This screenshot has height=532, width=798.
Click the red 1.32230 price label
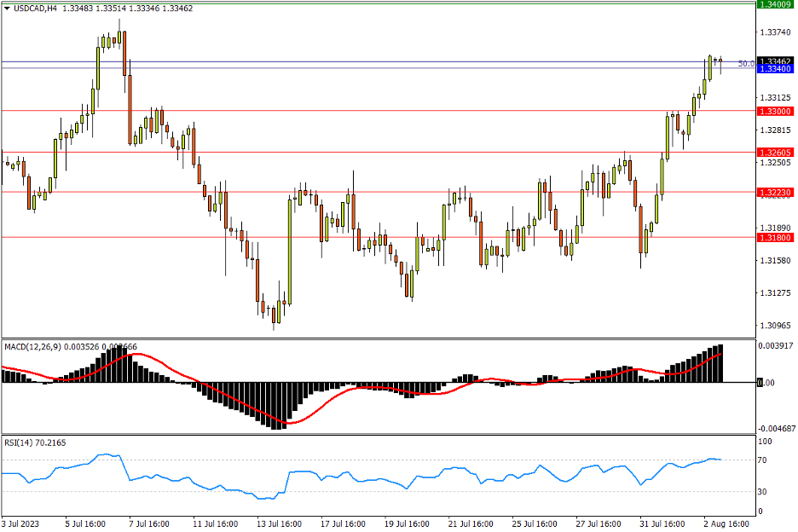click(x=775, y=193)
